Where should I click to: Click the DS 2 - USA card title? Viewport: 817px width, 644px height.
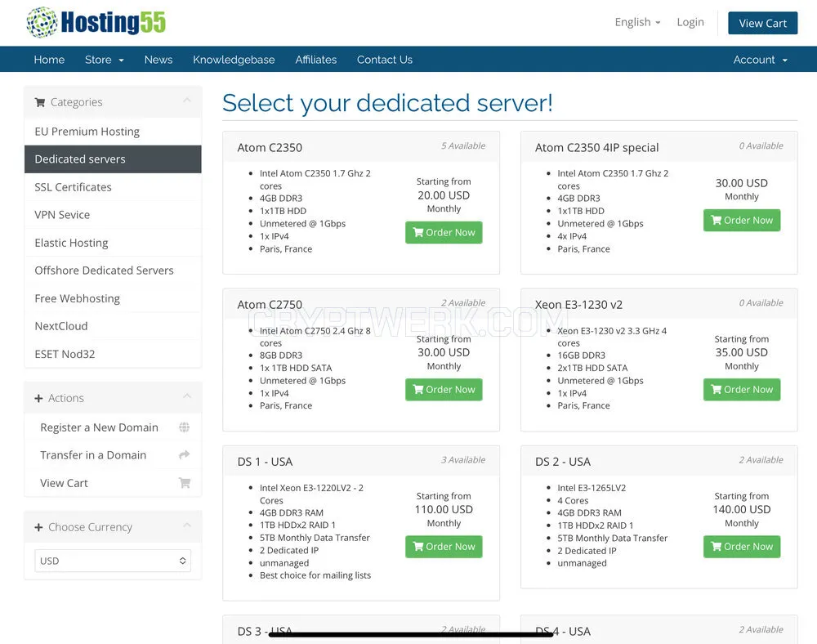click(x=563, y=462)
